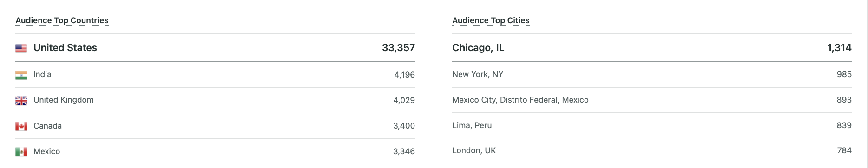Click the Canada flag icon
The height and width of the screenshot is (168, 868).
click(21, 126)
